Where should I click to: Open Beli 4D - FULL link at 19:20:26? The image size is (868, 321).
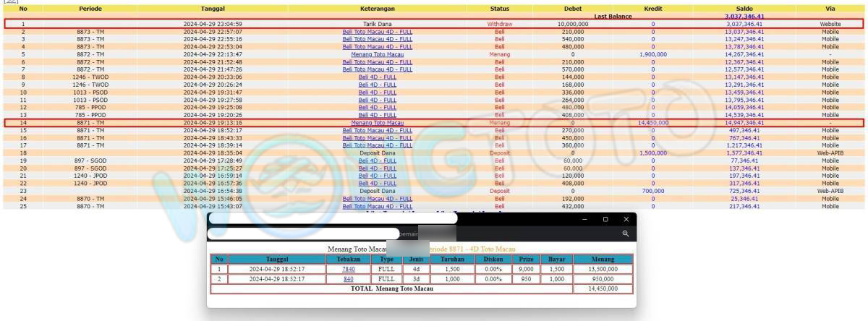pos(377,115)
